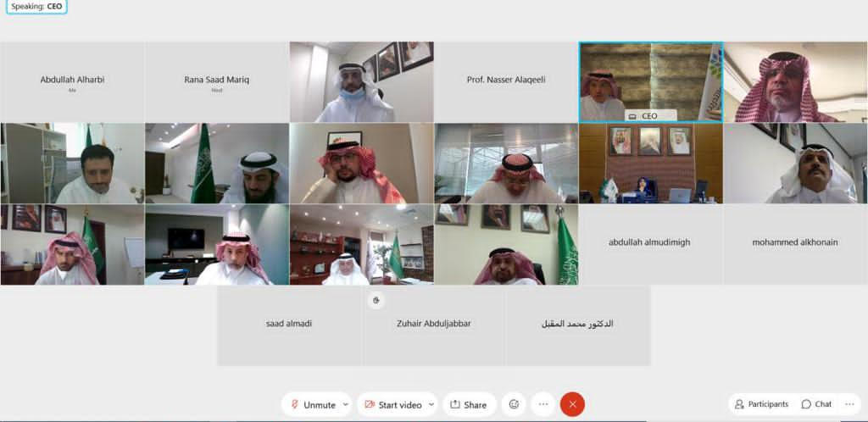Leave meeting with the red X button

click(x=572, y=404)
